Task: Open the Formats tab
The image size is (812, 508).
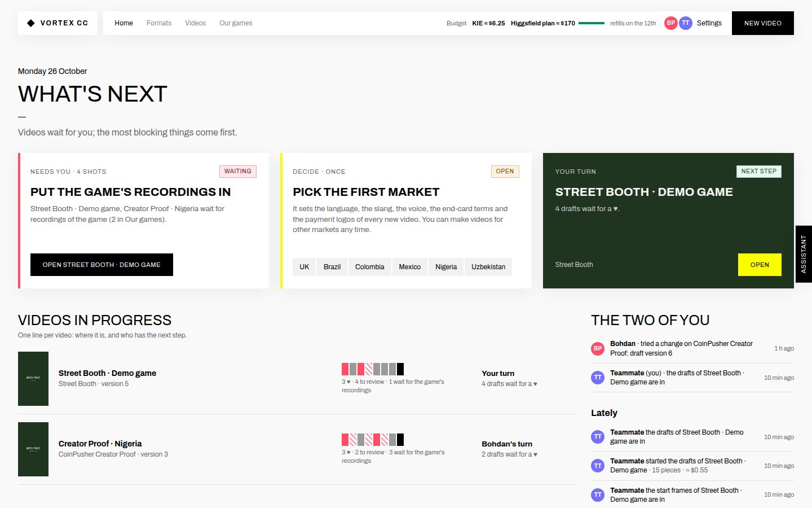Action: click(159, 23)
